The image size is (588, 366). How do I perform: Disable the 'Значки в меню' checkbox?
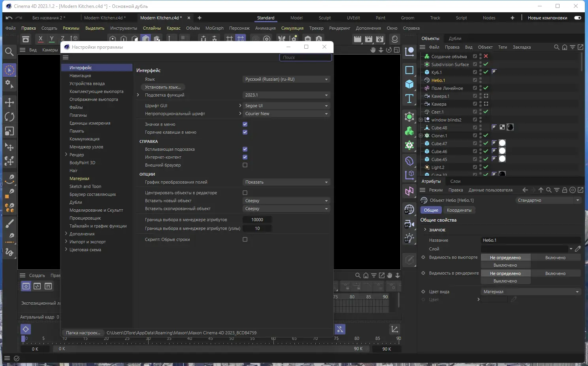point(245,124)
